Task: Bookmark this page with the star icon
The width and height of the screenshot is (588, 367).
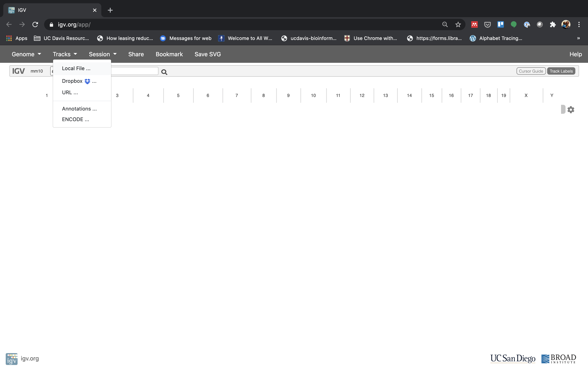Action: pos(458,24)
